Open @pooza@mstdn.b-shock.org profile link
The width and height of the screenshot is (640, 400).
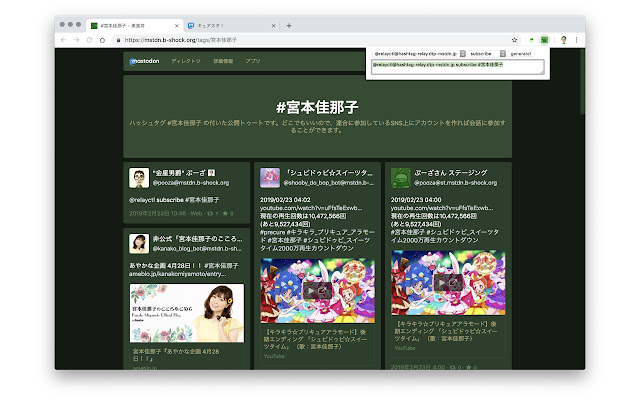coord(191,183)
